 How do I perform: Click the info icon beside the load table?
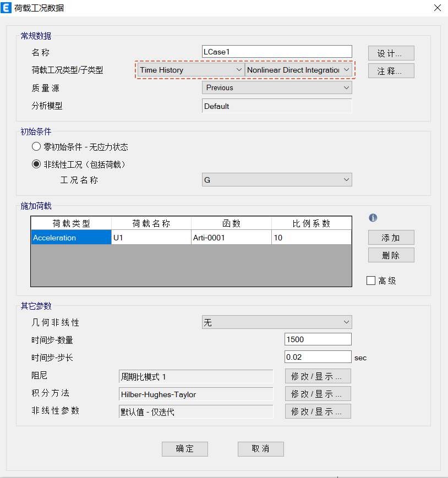pyautogui.click(x=373, y=218)
